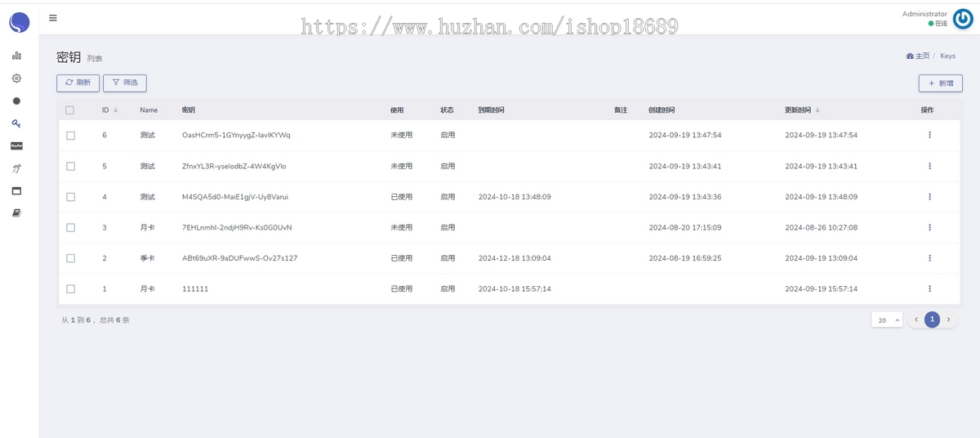980x438 pixels.
Task: Click the administrator power avatar icon
Action: [963, 19]
